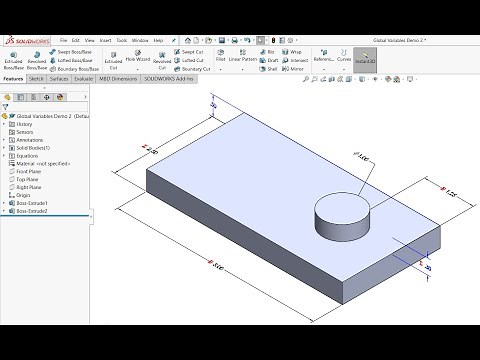
Task: Switch to the SOLIDWORKS Add-Ins tab
Action: click(x=169, y=79)
